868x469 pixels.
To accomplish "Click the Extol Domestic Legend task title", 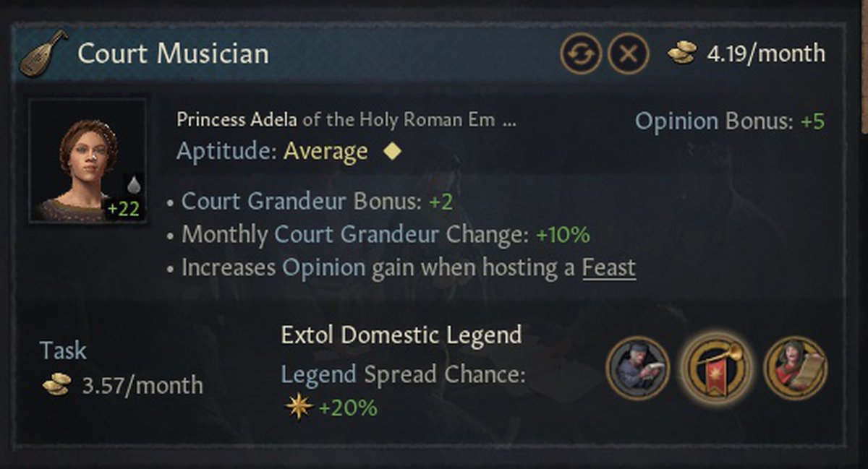I will click(401, 335).
